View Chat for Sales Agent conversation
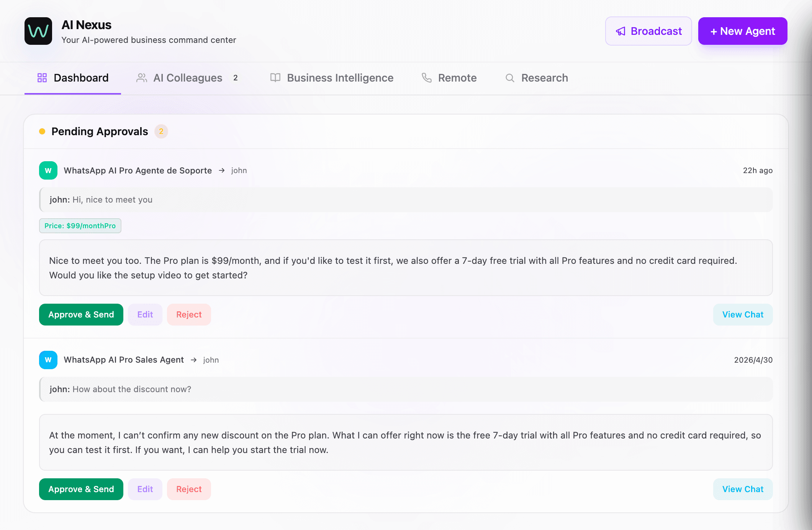This screenshot has height=530, width=812. pyautogui.click(x=743, y=489)
